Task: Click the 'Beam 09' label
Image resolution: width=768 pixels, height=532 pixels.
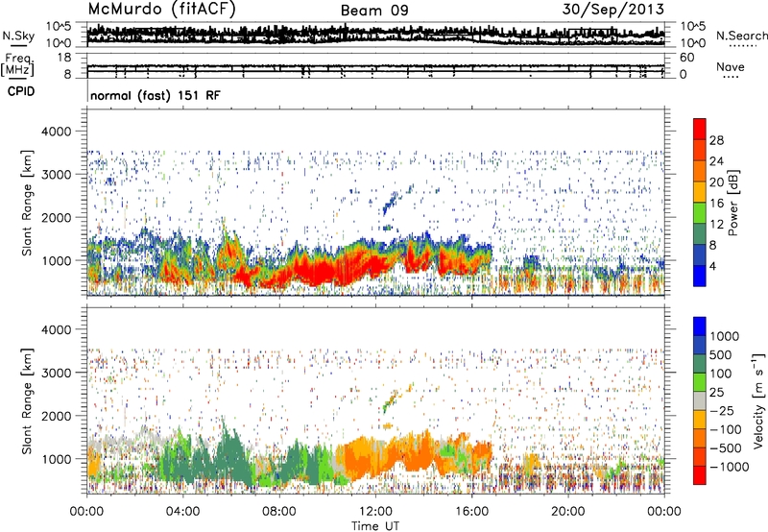Action: (374, 11)
